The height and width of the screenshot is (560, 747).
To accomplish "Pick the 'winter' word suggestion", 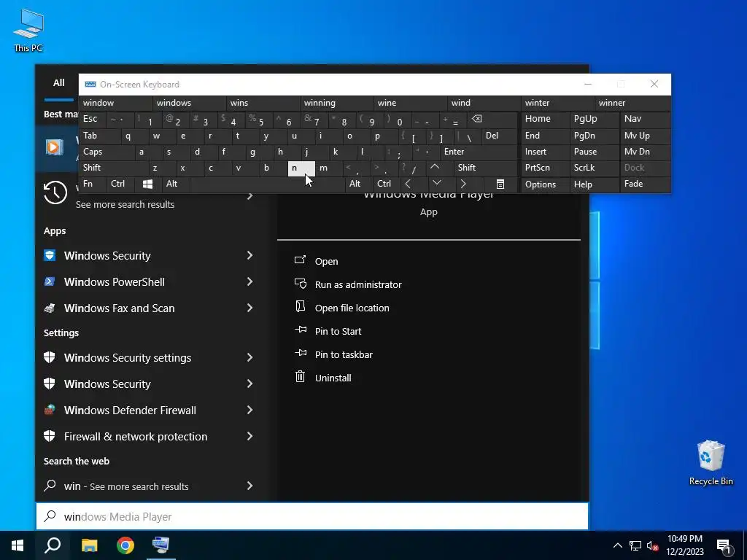I will [x=558, y=103].
